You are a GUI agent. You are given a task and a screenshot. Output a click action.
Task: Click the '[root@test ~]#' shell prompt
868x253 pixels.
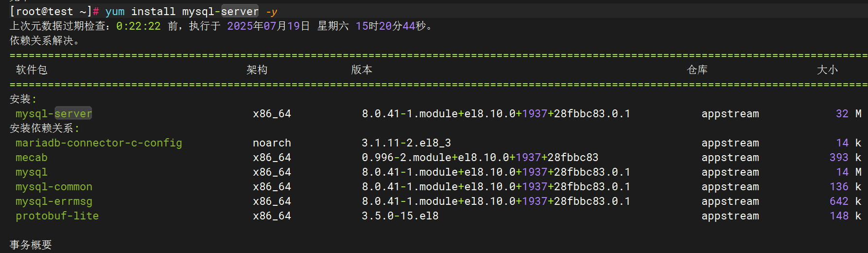tap(54, 12)
